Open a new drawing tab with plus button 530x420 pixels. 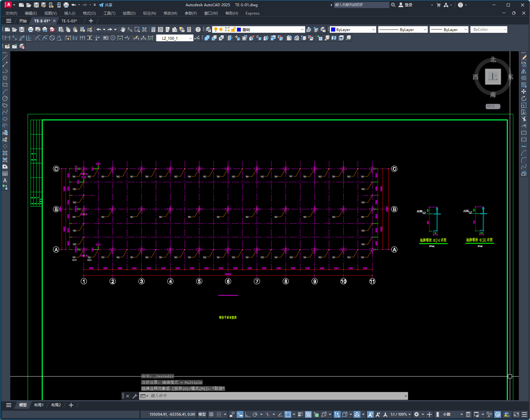[91, 21]
